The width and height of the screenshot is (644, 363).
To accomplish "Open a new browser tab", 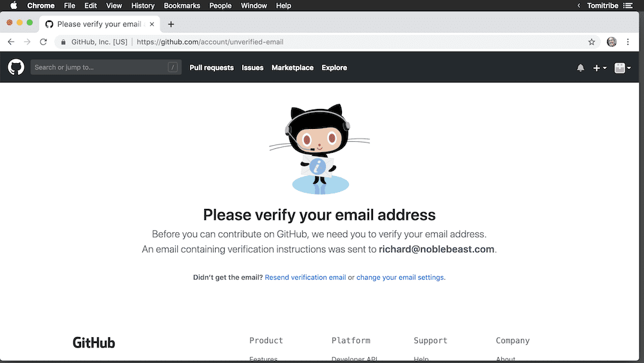I will point(171,25).
